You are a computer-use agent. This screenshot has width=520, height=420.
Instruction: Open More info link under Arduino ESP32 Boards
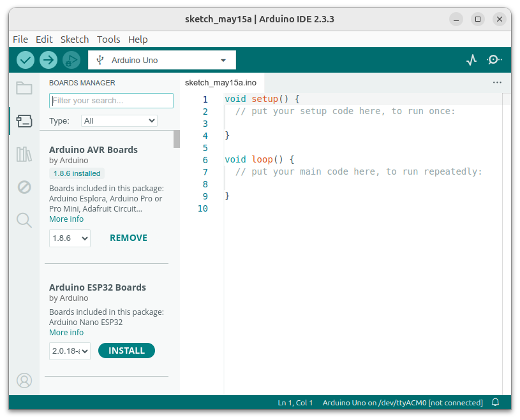coord(66,332)
